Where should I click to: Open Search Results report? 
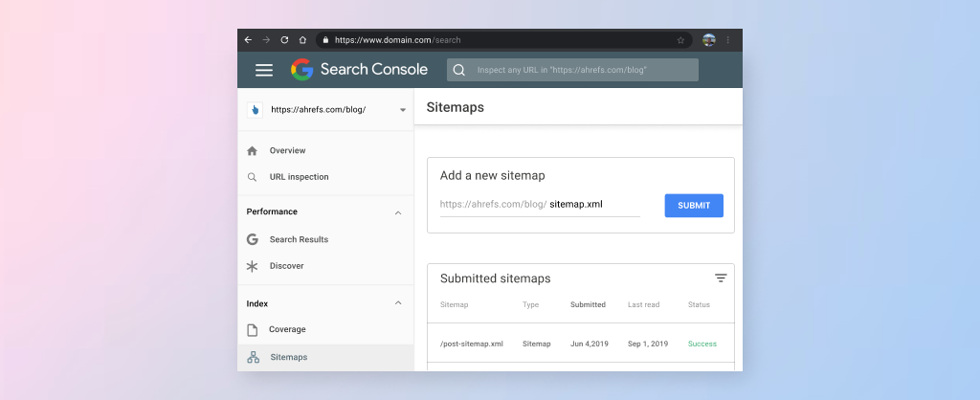click(x=299, y=239)
